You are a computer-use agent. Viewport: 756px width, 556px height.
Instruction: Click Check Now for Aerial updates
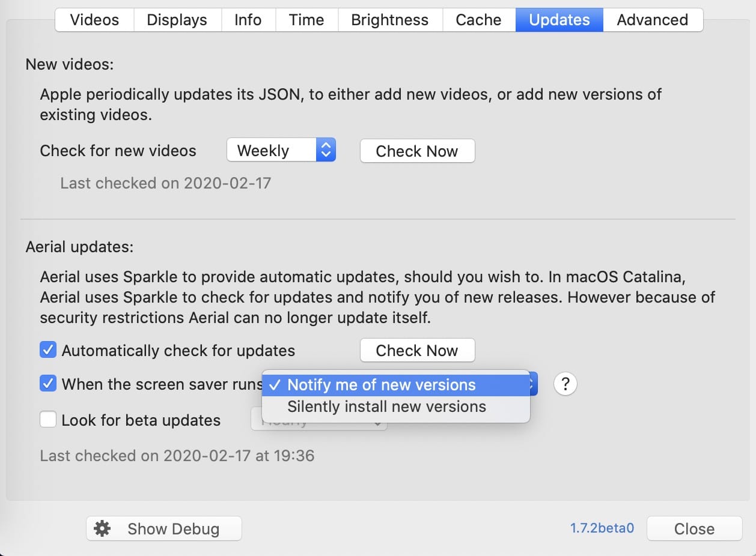417,350
